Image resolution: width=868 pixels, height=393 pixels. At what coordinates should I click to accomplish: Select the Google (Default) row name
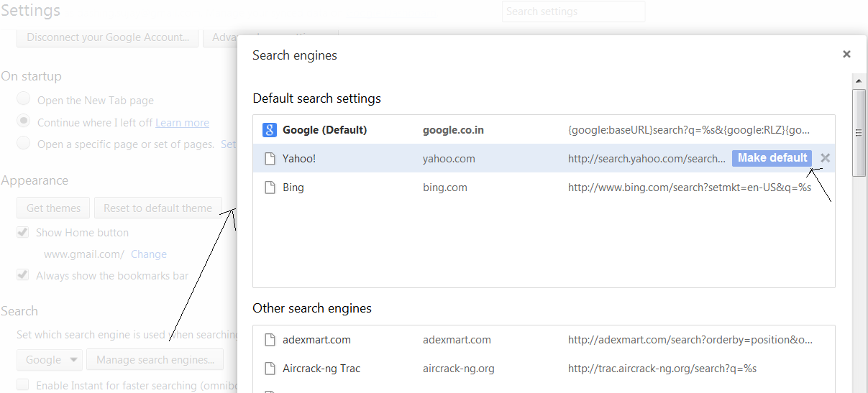coord(325,130)
